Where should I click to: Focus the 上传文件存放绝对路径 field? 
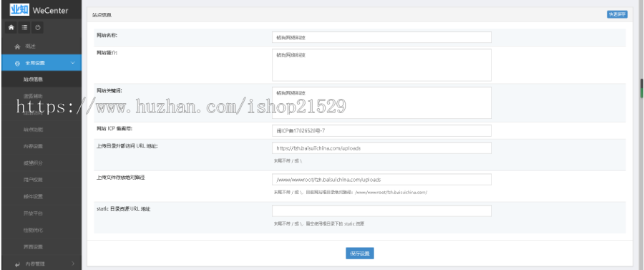point(381,180)
